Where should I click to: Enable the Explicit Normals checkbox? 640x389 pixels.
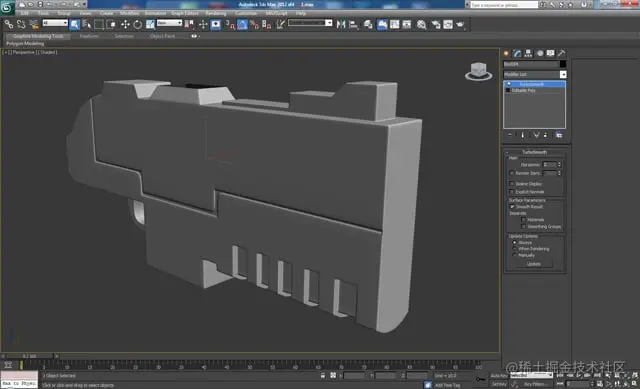(512, 192)
